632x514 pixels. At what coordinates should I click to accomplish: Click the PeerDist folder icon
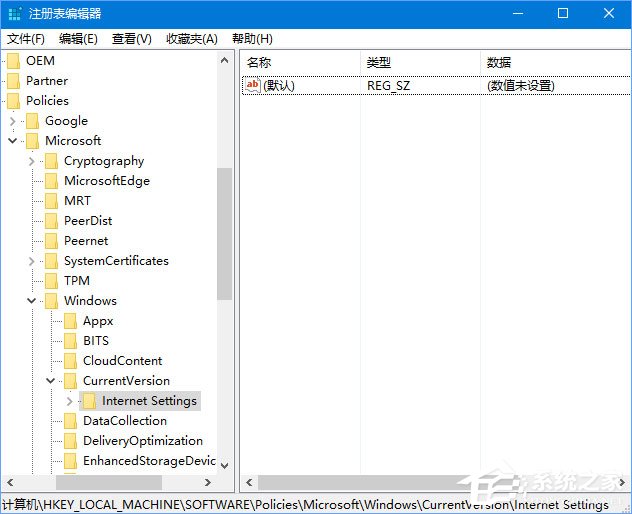(x=51, y=221)
